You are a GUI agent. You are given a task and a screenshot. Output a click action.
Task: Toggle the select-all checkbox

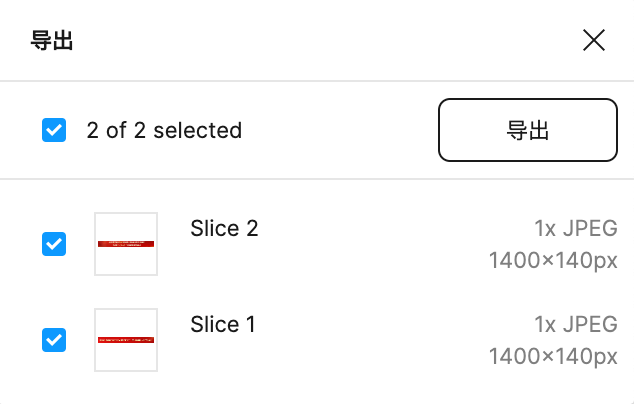pyautogui.click(x=54, y=130)
